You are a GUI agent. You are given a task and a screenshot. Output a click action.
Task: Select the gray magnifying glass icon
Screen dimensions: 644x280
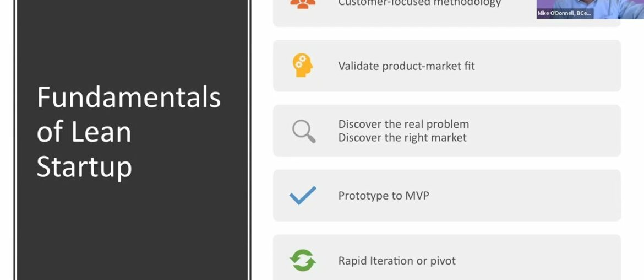click(303, 131)
